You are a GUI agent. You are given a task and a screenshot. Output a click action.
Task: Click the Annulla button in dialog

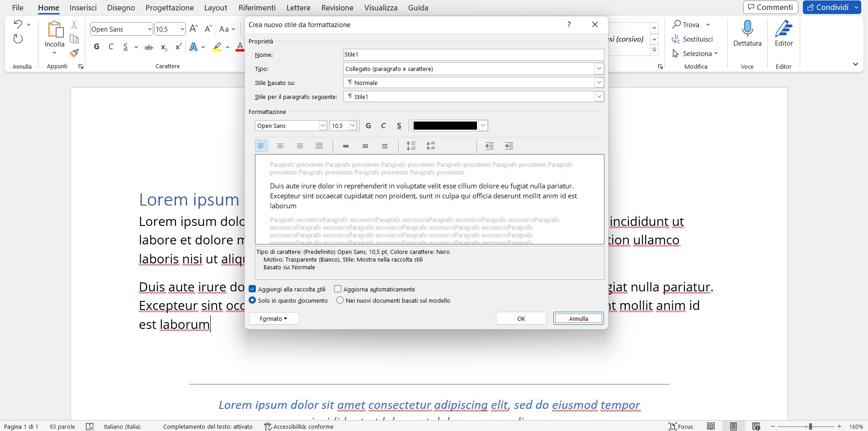[x=578, y=319]
